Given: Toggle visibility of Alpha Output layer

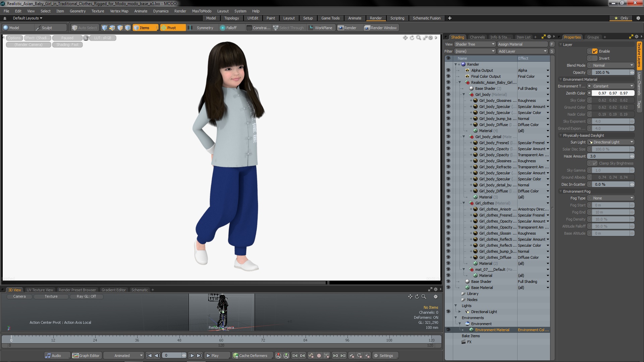Looking at the screenshot, I should tap(448, 70).
